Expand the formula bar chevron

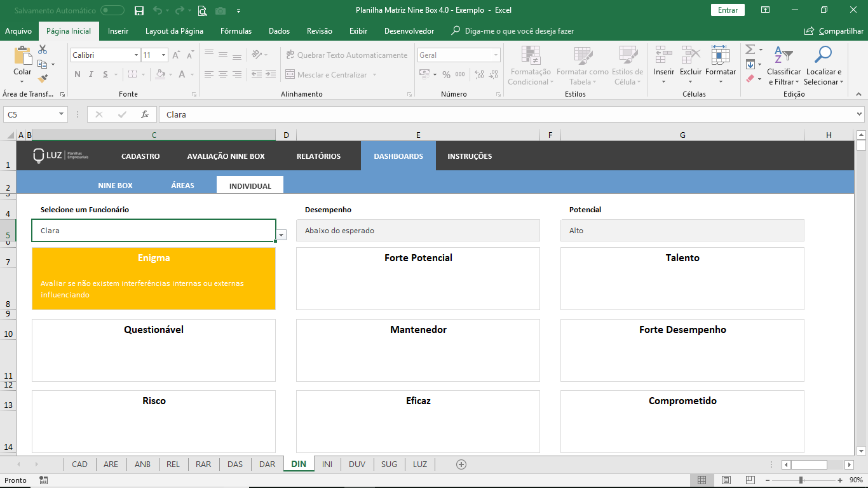859,114
